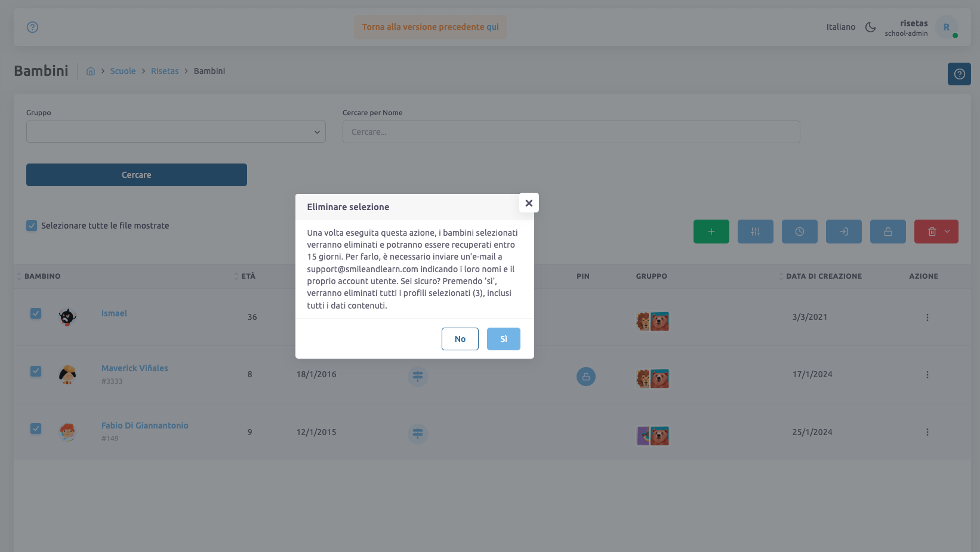Screen dimensions: 980x552
Task: Toggle 'Selezionare tutte le file mostrate' checkbox
Action: (x=32, y=226)
